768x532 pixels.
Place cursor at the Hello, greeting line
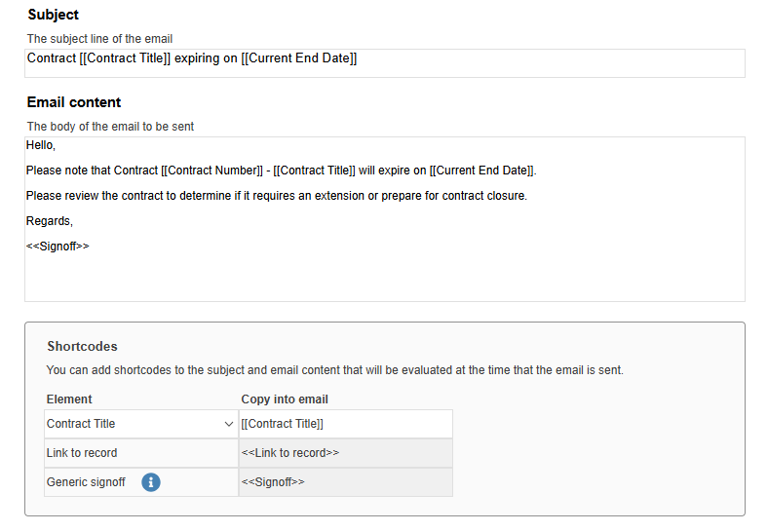coord(41,145)
